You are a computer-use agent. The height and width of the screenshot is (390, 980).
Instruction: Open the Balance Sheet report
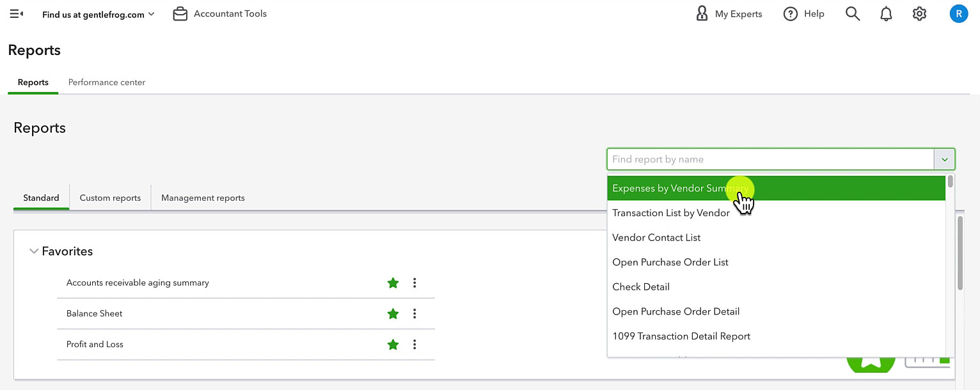click(94, 313)
